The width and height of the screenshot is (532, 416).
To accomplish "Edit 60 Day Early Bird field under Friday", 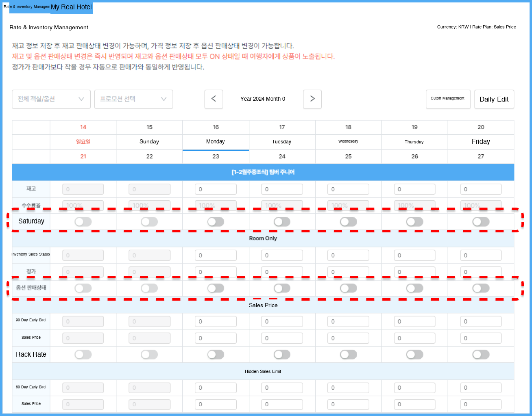I will point(481,388).
